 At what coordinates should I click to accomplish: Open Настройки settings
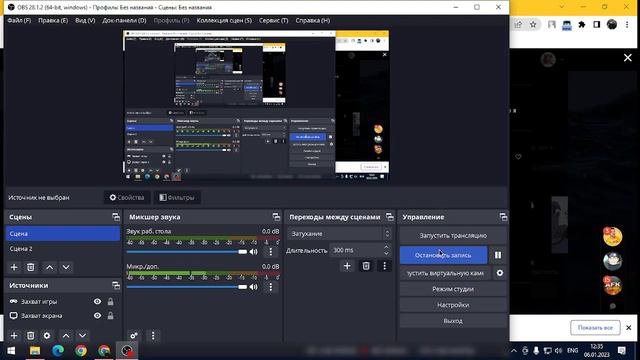pyautogui.click(x=453, y=305)
